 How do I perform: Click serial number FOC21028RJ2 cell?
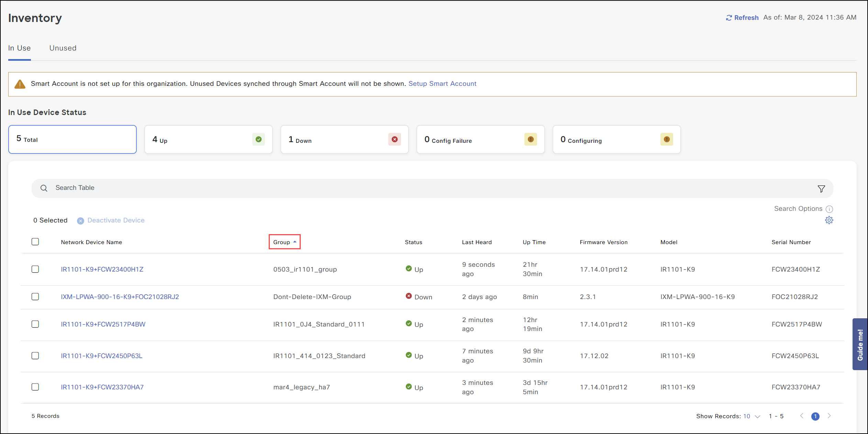[794, 297]
